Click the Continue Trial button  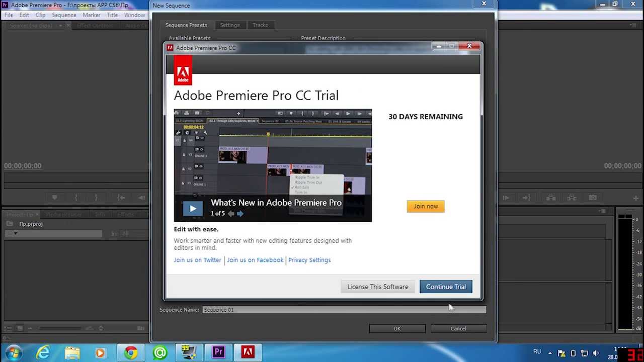pyautogui.click(x=446, y=287)
